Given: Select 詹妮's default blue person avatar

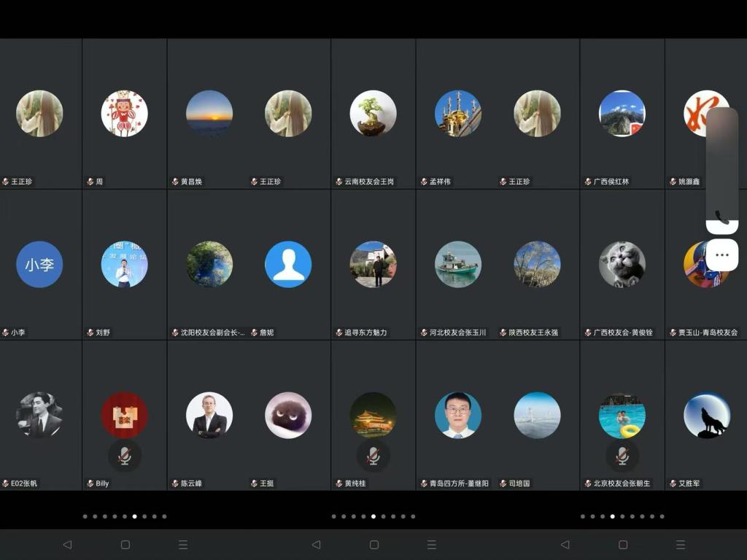Looking at the screenshot, I should 288,264.
